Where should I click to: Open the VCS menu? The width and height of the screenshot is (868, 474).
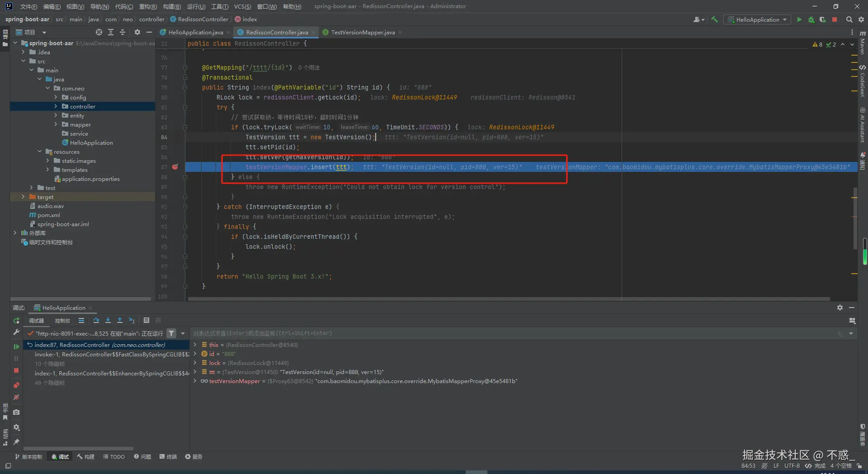point(242,6)
